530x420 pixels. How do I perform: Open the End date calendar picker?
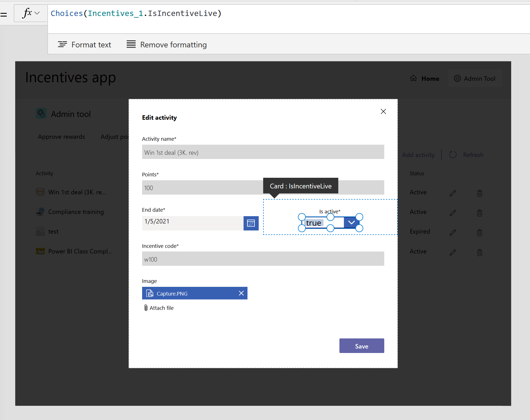pyautogui.click(x=251, y=223)
